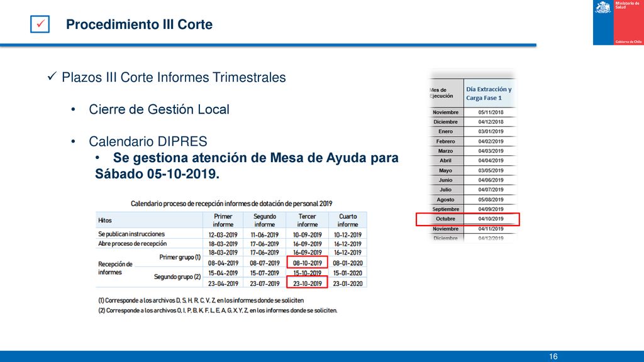The width and height of the screenshot is (644, 362).
Task: Click the row label 'Recepción de informes'
Action: tap(115, 268)
